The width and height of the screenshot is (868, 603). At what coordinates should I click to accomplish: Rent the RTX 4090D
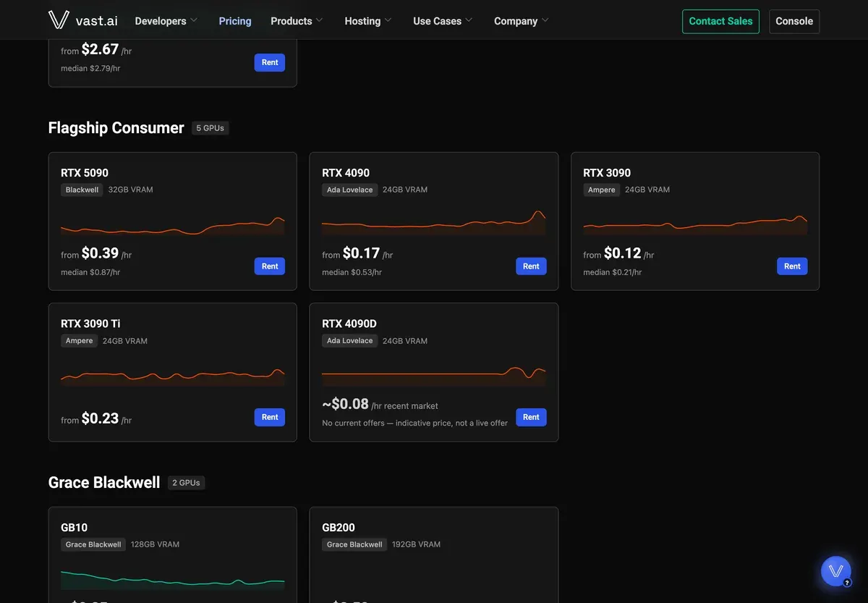pos(531,417)
